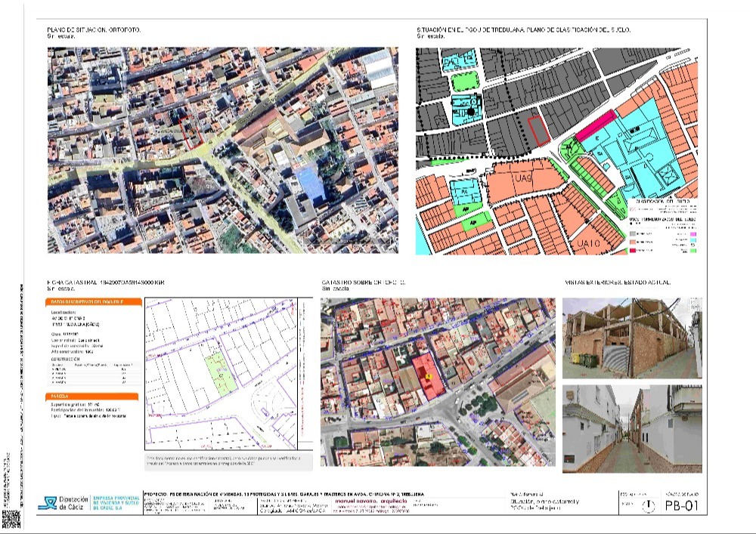The height and width of the screenshot is (534, 756).
Task: Click the red parcel outline on orthophoto
Action: (192, 134)
